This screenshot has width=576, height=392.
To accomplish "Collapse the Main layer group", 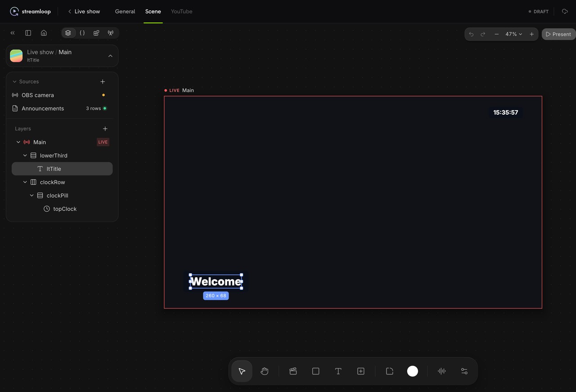I will click(18, 142).
